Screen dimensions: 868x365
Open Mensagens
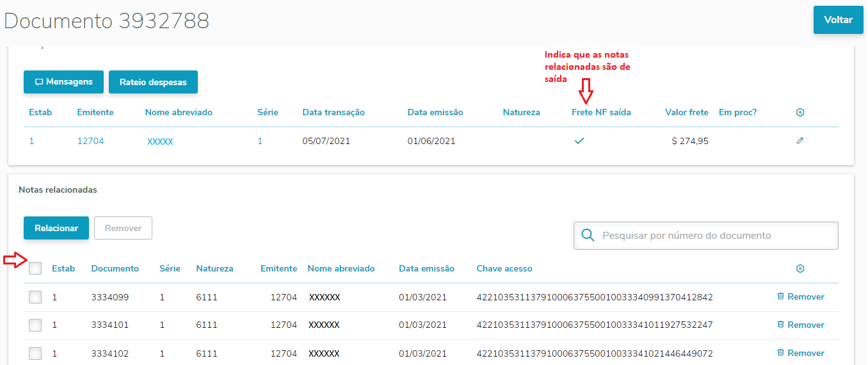(63, 82)
